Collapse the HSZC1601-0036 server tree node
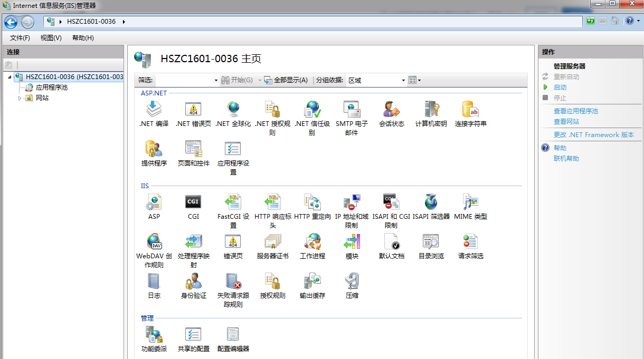Screen dimensions: 644x359 click(10, 77)
